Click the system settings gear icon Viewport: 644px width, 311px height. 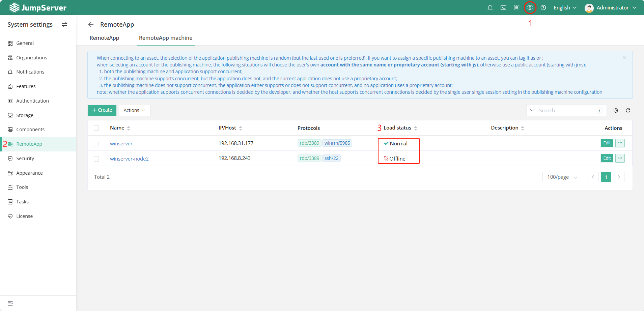click(x=530, y=7)
